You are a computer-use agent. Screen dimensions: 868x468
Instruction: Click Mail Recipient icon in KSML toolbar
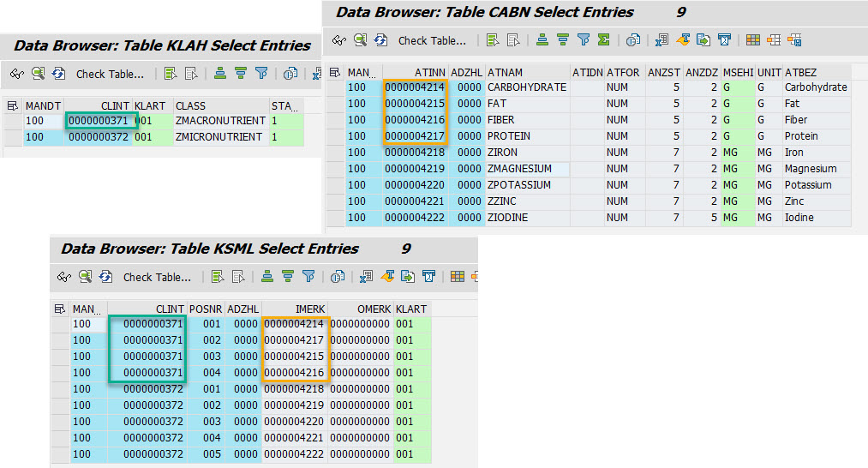(428, 276)
